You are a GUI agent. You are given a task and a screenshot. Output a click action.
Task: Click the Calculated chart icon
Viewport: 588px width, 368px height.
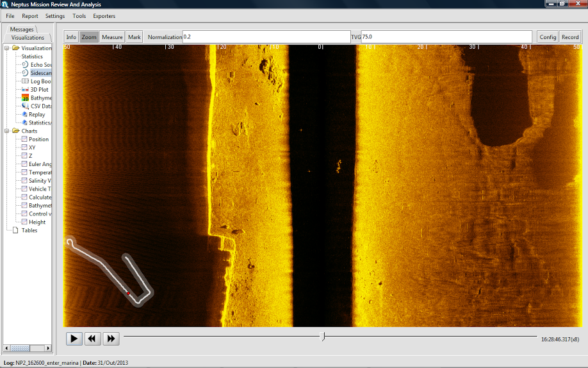tap(24, 197)
